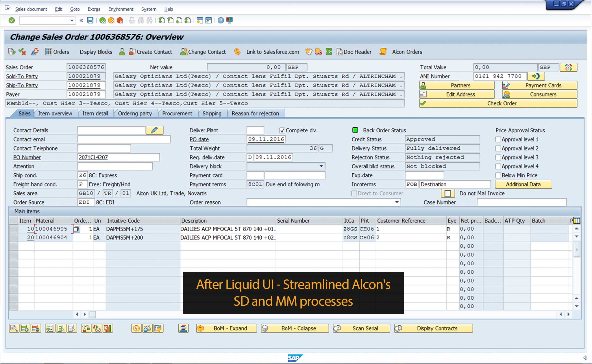Click the Save icon in the toolbar

[90, 21]
